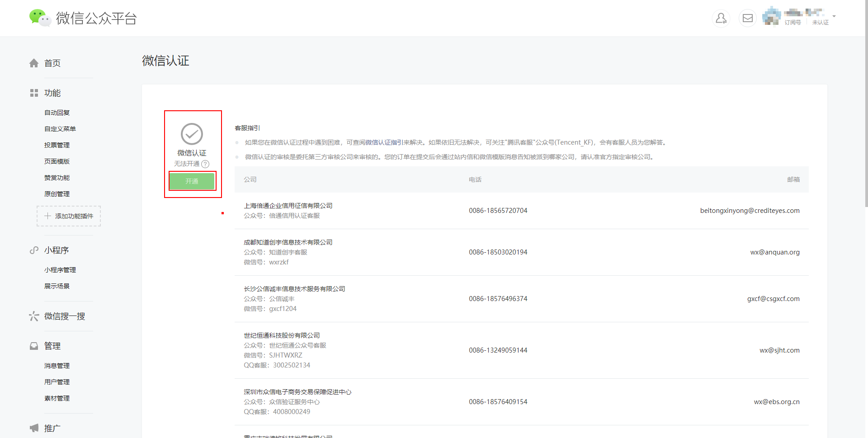
Task: Click the WeChat logo icon
Action: pyautogui.click(x=40, y=18)
